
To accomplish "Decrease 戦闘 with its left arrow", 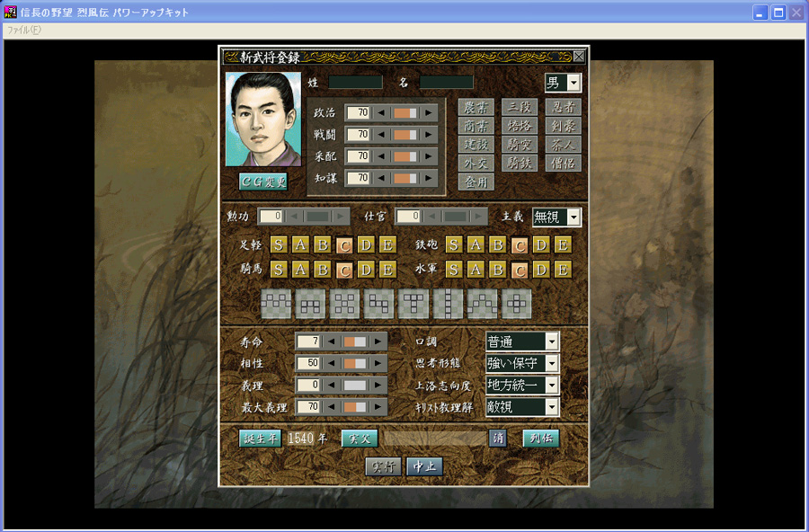I will pos(381,135).
